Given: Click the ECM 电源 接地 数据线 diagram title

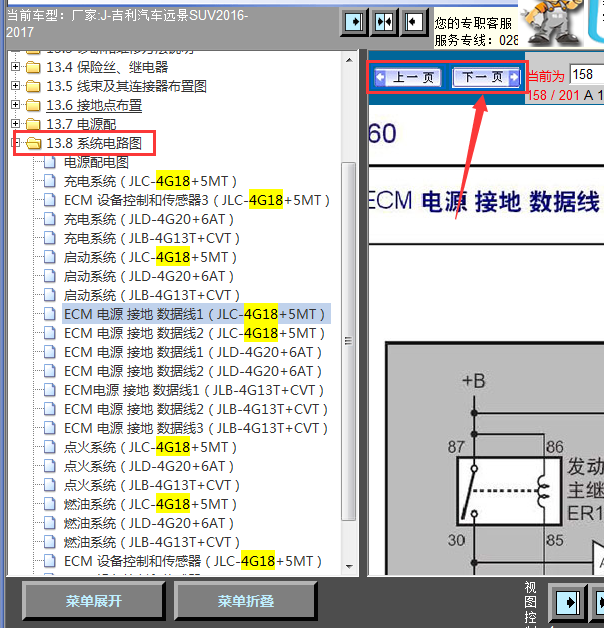Looking at the screenshot, I should pos(484,201).
